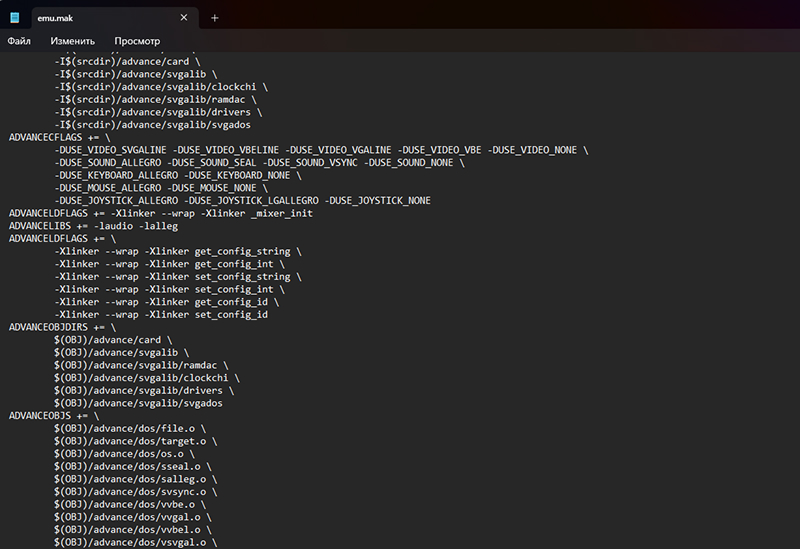Click the ADVANCEOBJS += line

click(x=53, y=415)
